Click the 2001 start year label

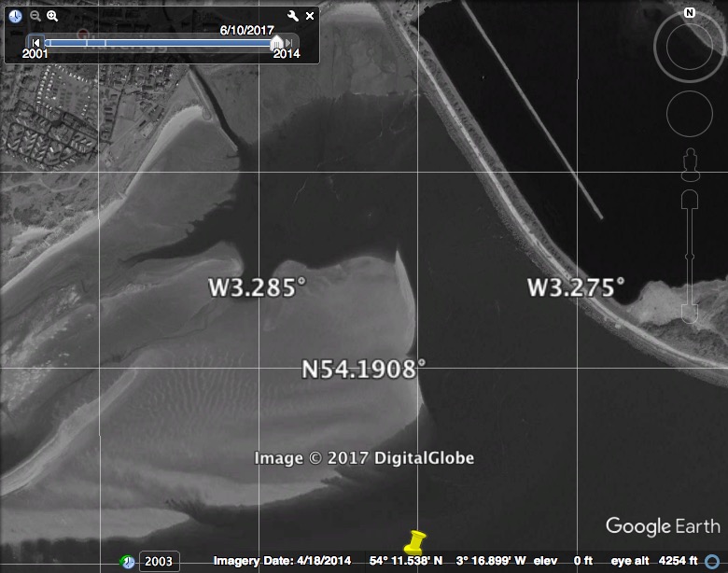click(x=35, y=54)
